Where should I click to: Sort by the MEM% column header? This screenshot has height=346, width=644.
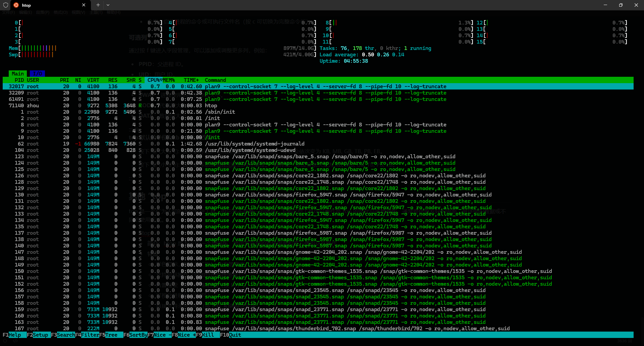click(x=169, y=80)
